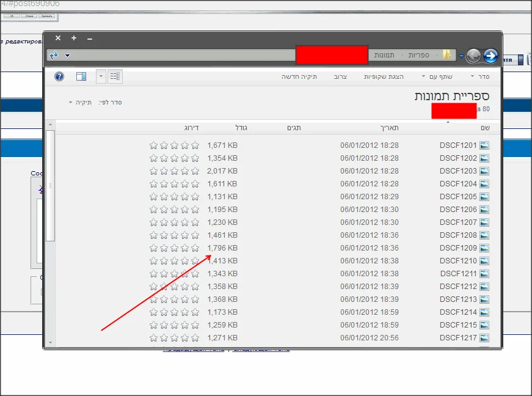
Task: Click תיקיה חדשה new folder command
Action: pos(299,76)
